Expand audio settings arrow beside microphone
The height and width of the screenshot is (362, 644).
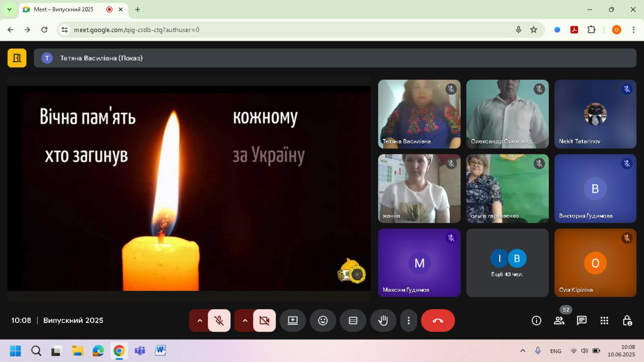[x=200, y=321]
